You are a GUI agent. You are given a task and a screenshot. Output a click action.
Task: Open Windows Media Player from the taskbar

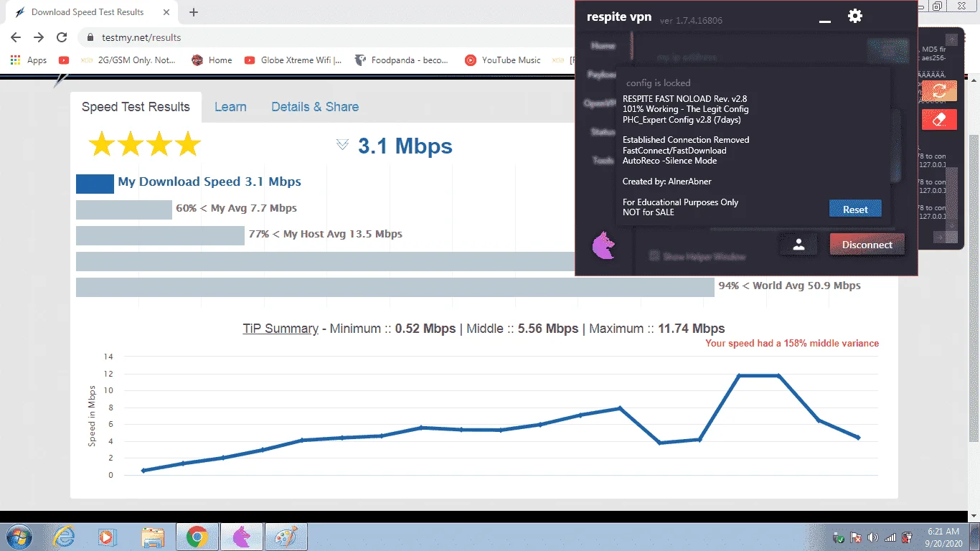[108, 537]
